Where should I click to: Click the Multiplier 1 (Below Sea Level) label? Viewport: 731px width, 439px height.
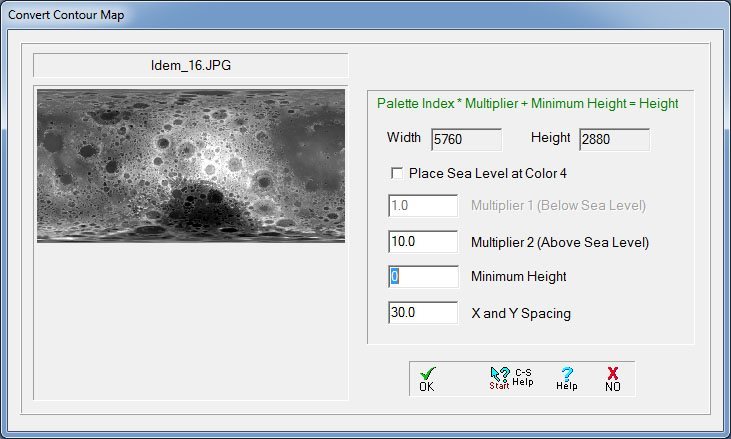click(x=558, y=206)
